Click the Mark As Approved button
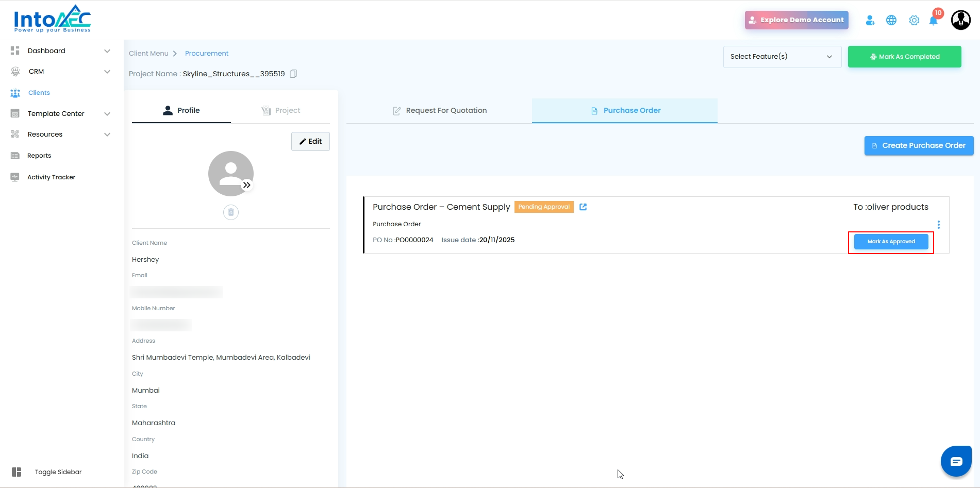Image resolution: width=980 pixels, height=488 pixels. click(891, 242)
